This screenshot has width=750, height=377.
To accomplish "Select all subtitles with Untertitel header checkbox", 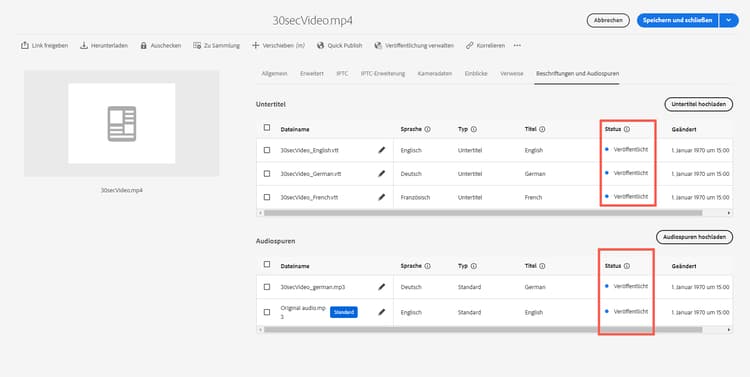I will pos(267,128).
